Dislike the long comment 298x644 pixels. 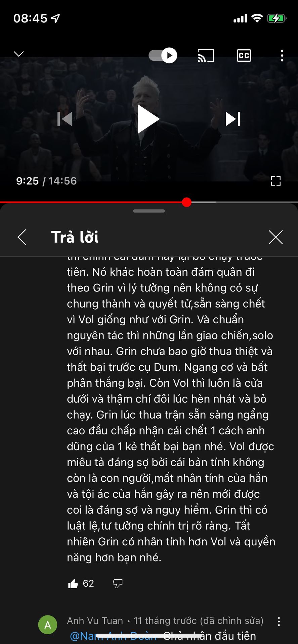point(118,584)
